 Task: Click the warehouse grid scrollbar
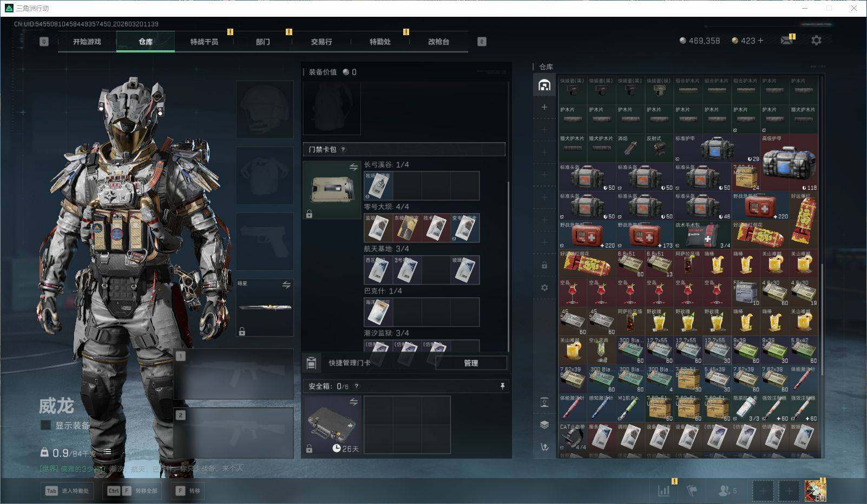click(x=822, y=319)
